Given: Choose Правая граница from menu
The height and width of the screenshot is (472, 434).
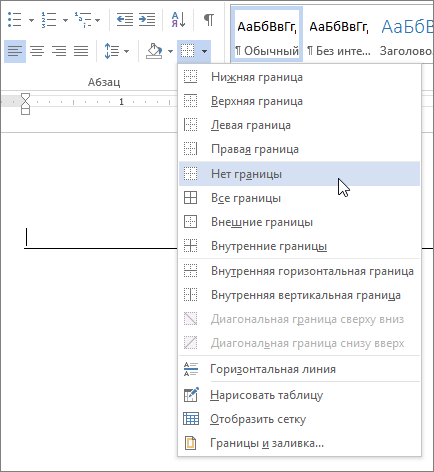Looking at the screenshot, I should pyautogui.click(x=299, y=149).
